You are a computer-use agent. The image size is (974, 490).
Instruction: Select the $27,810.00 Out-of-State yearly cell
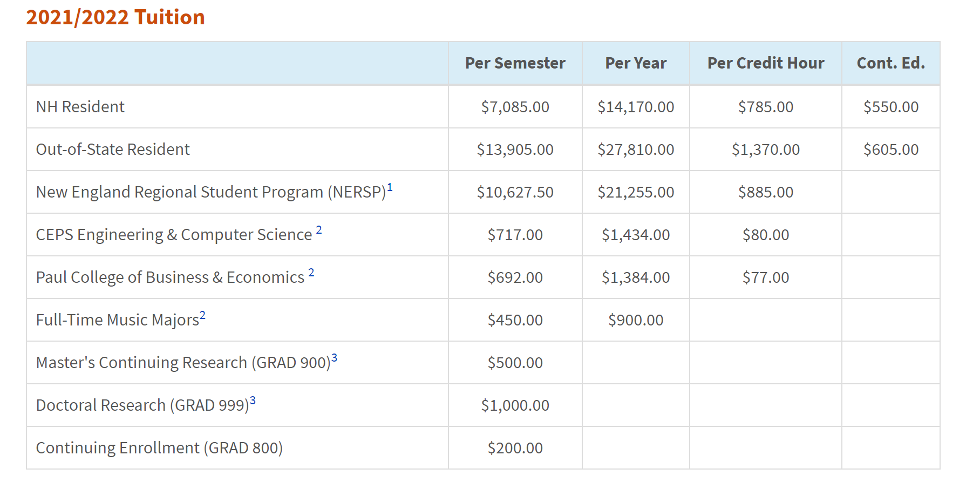pyautogui.click(x=636, y=150)
